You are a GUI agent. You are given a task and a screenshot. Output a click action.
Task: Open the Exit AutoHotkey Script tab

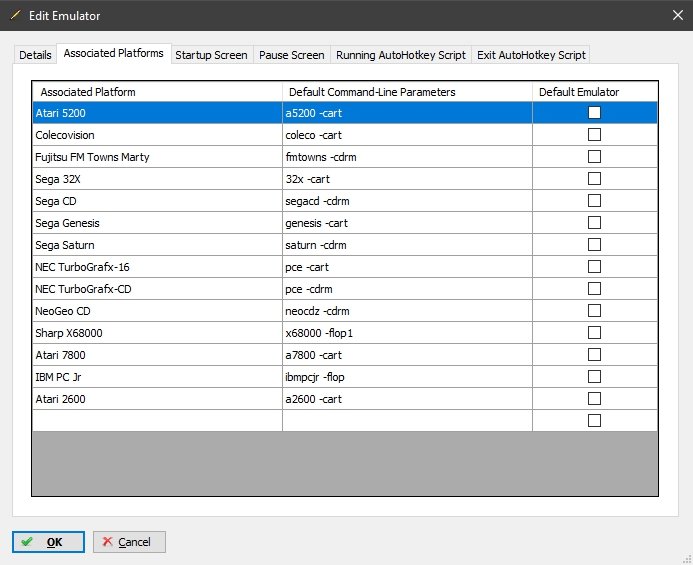(531, 55)
